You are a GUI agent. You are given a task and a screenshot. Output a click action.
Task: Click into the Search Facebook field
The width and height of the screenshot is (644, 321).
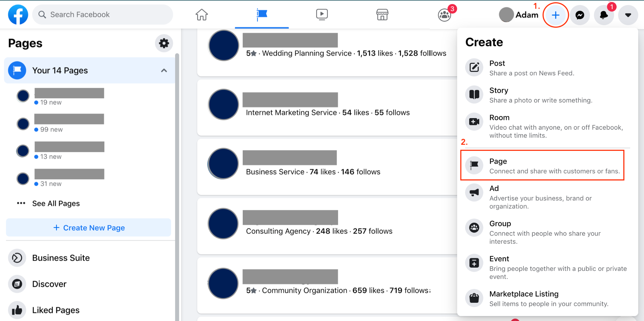103,14
